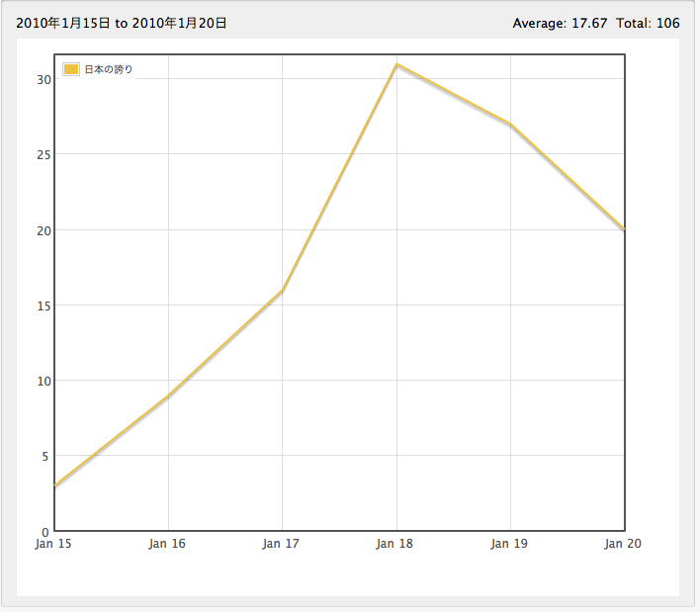Click the peak data point at Jan 18

tap(396, 64)
